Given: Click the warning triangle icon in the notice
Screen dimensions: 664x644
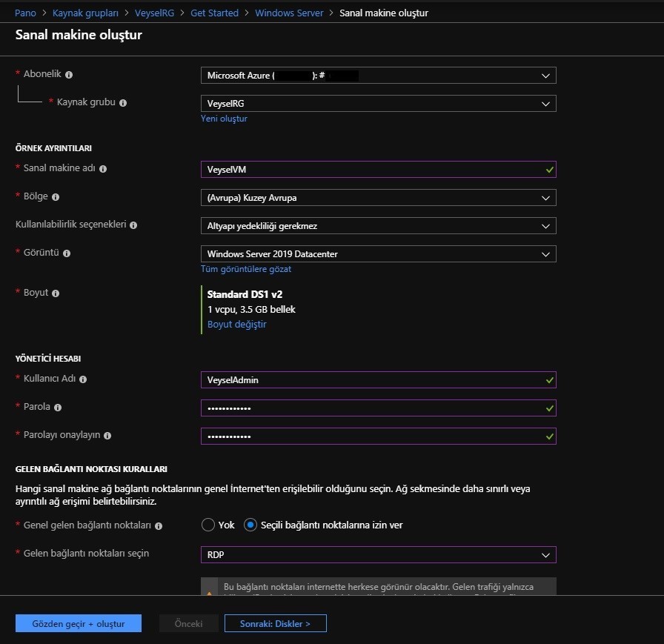Looking at the screenshot, I should click(209, 592).
